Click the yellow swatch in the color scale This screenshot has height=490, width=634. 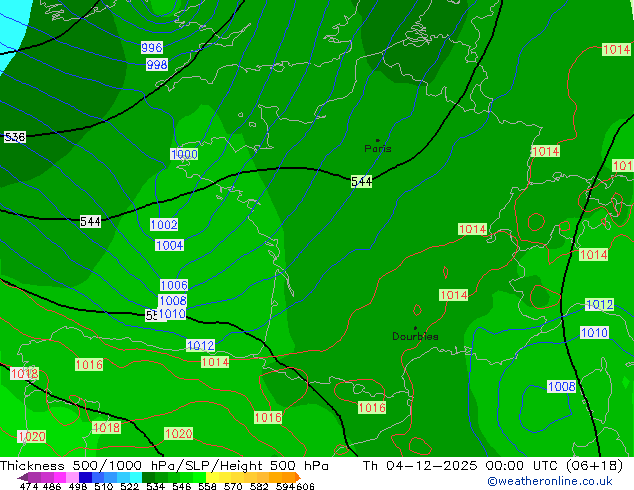coord(212,477)
